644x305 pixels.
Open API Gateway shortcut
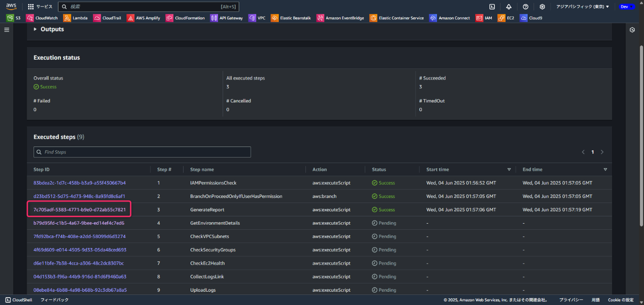(226, 18)
